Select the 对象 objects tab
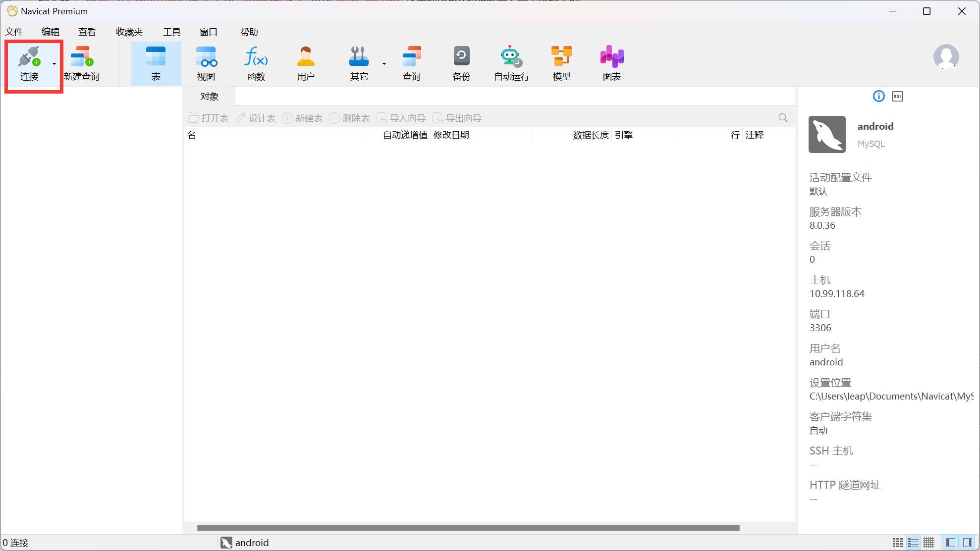This screenshot has height=551, width=980. [210, 97]
